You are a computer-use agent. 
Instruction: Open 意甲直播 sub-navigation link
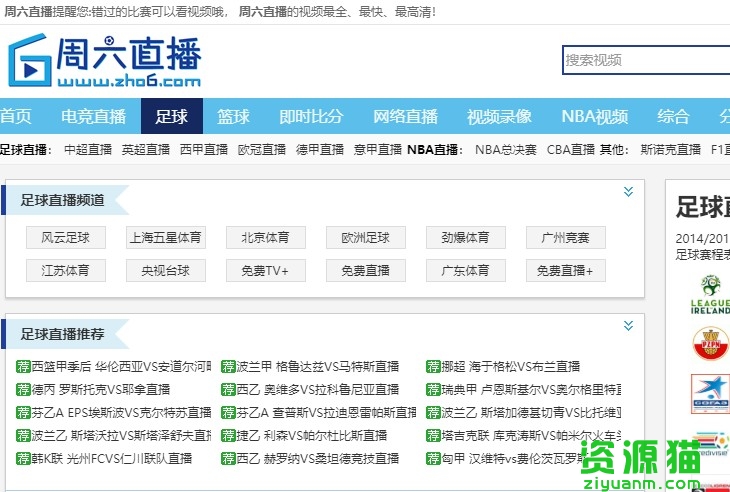point(378,149)
